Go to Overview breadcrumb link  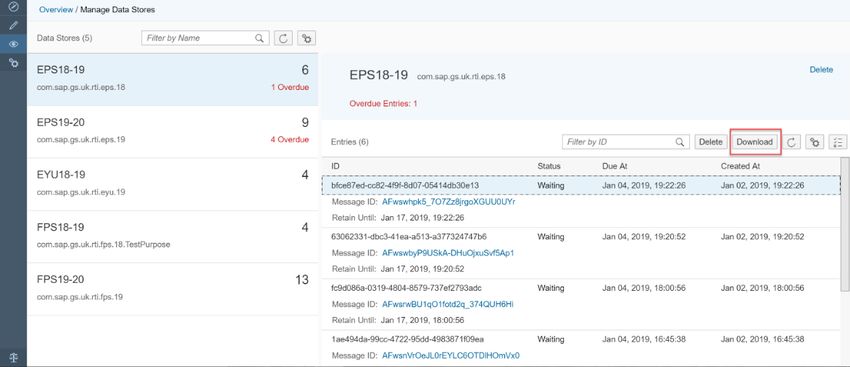coord(56,10)
